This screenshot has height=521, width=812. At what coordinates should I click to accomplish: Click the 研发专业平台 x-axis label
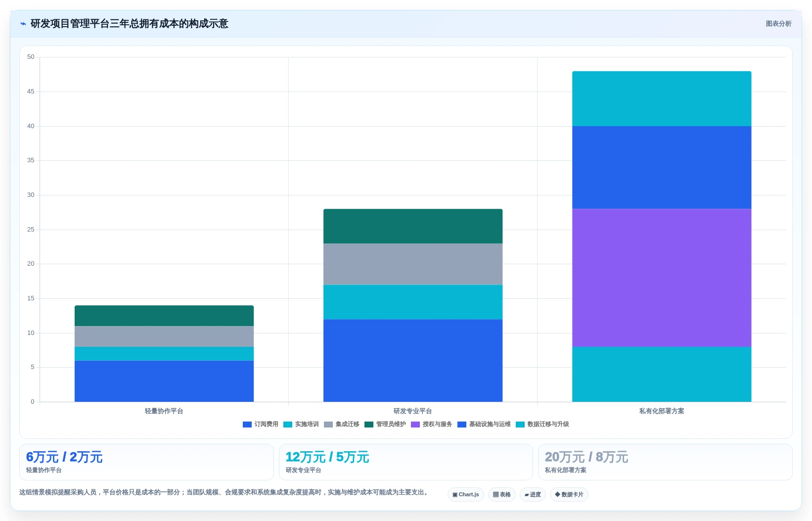(x=413, y=411)
